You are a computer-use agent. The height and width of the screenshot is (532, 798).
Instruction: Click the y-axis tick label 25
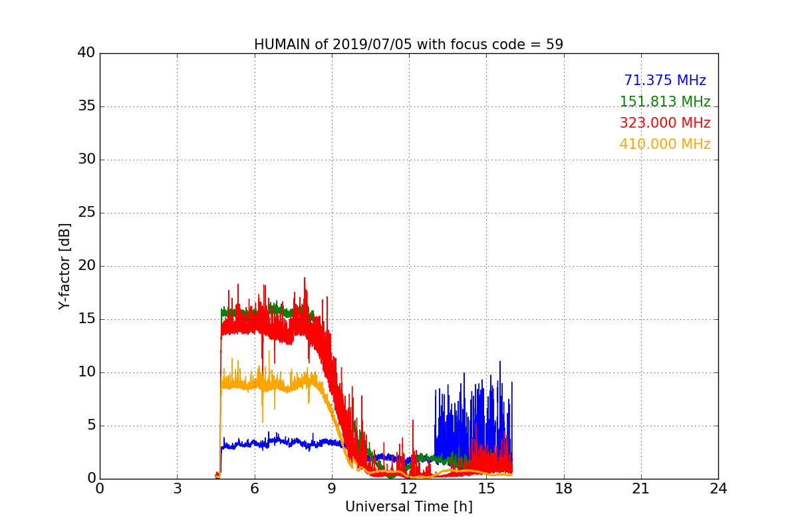(x=86, y=213)
